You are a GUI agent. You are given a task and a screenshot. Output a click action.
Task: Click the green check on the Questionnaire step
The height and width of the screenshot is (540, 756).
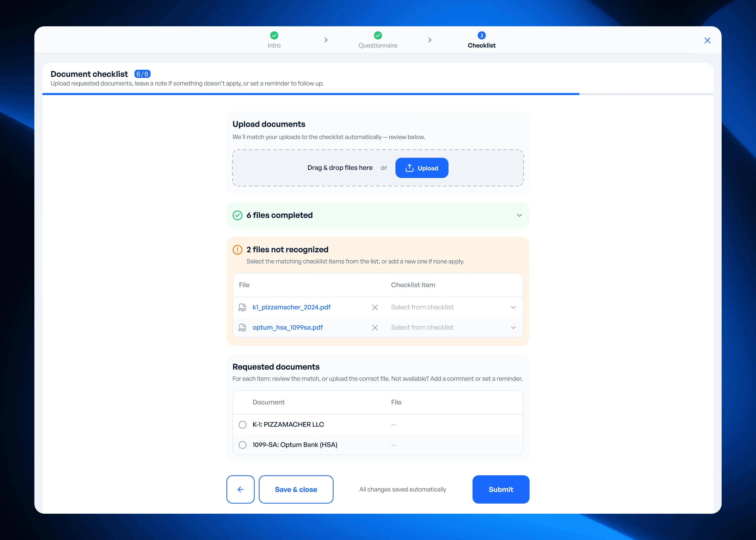tap(378, 35)
